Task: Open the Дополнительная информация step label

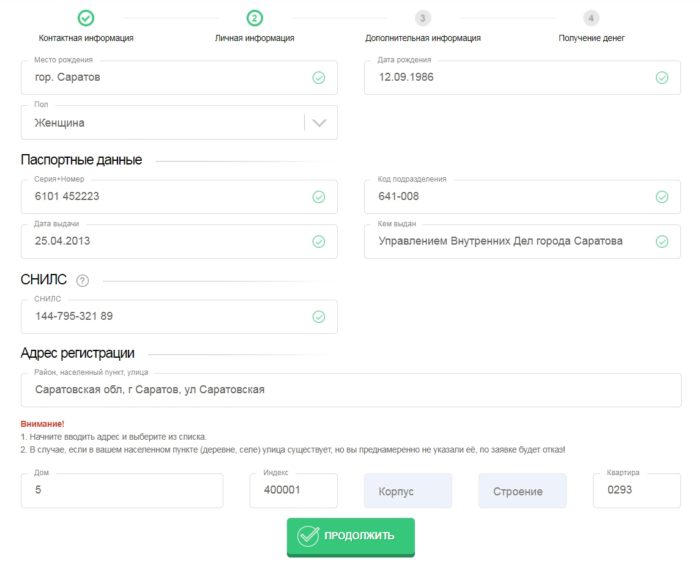Action: (x=423, y=38)
